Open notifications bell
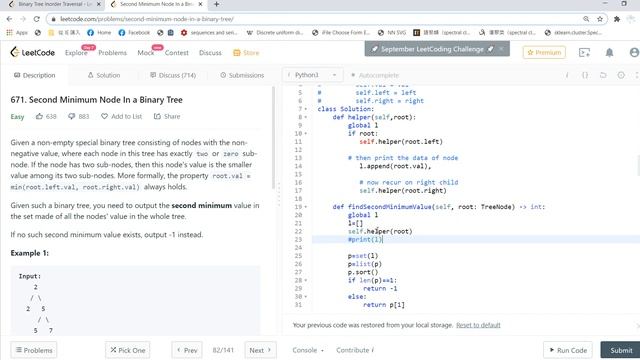The height and width of the screenshot is (360, 640). click(609, 53)
